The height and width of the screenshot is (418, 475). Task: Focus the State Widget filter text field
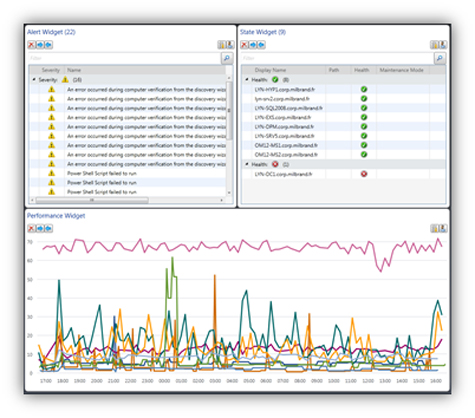pyautogui.click(x=337, y=58)
